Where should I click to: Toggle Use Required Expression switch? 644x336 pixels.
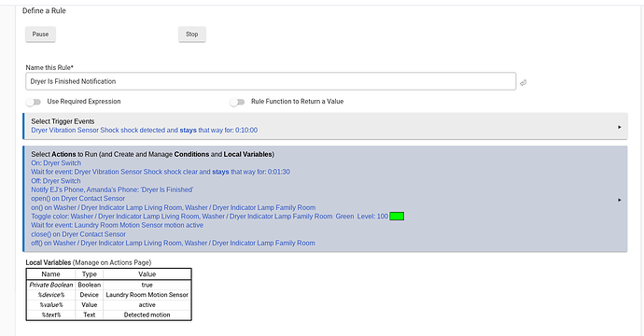34,102
